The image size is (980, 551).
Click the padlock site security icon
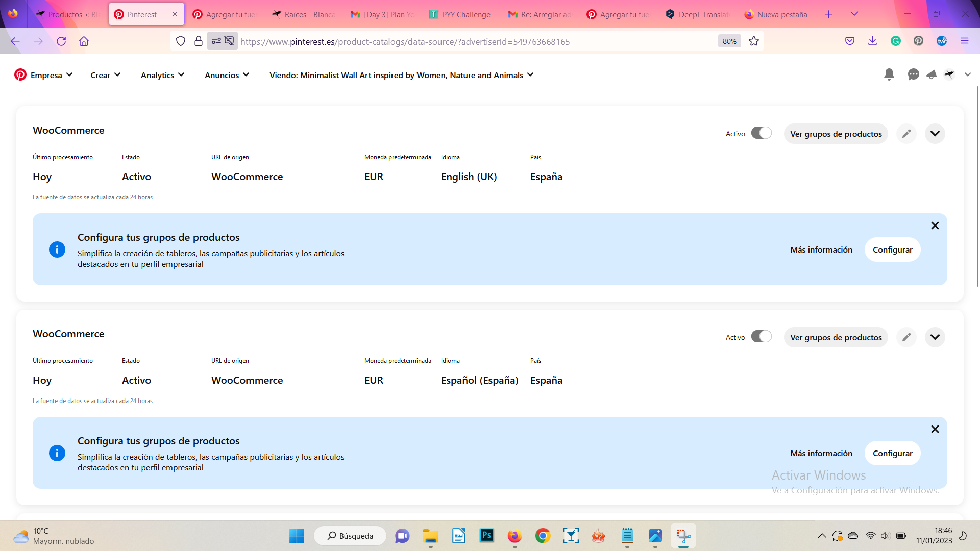199,41
